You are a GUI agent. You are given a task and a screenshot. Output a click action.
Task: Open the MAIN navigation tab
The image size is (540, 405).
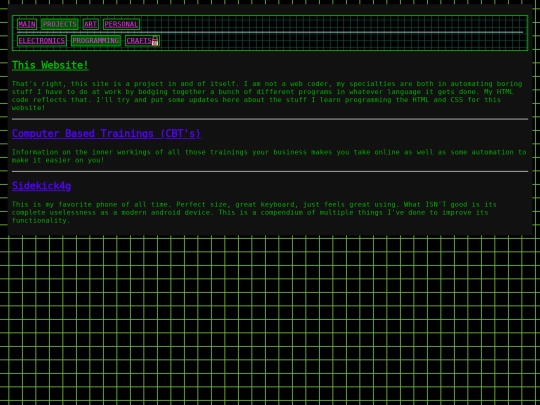click(x=27, y=24)
